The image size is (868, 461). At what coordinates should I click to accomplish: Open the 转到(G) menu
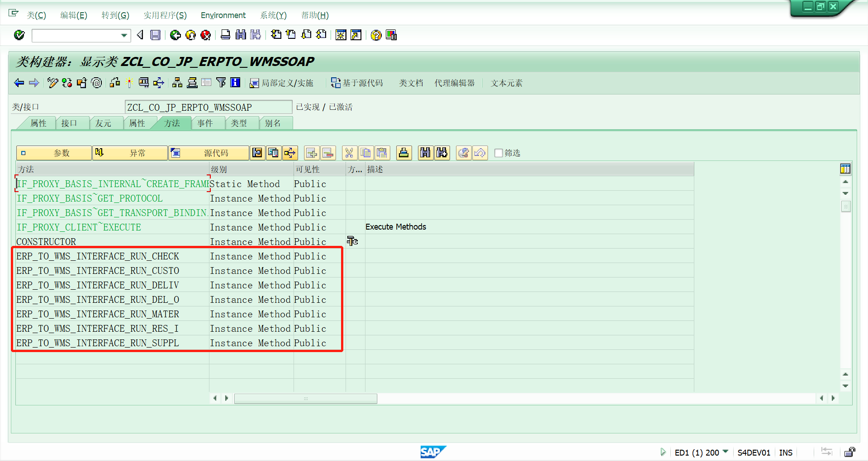tap(115, 15)
